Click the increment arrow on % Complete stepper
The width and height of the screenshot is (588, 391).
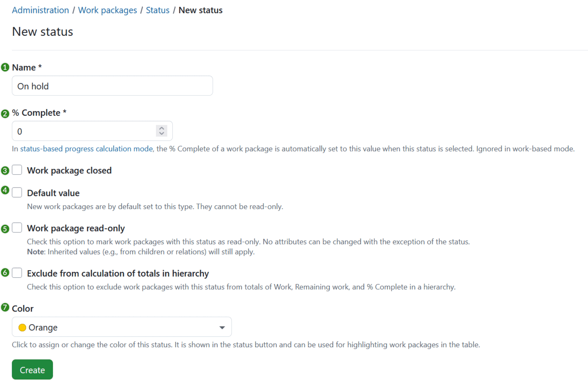[x=161, y=128]
